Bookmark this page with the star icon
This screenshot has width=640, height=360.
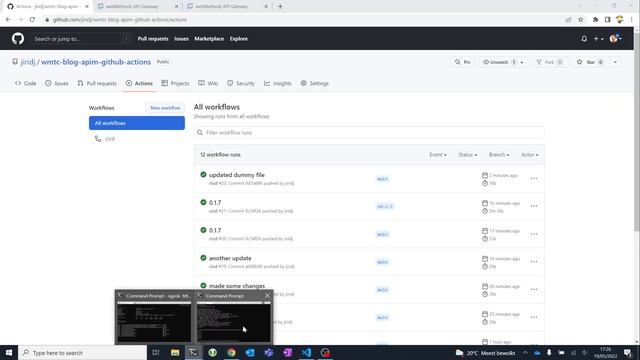[x=581, y=20]
